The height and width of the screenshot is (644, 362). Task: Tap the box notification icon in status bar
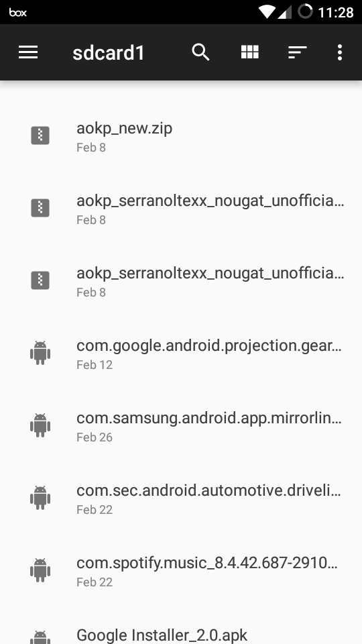pyautogui.click(x=18, y=12)
